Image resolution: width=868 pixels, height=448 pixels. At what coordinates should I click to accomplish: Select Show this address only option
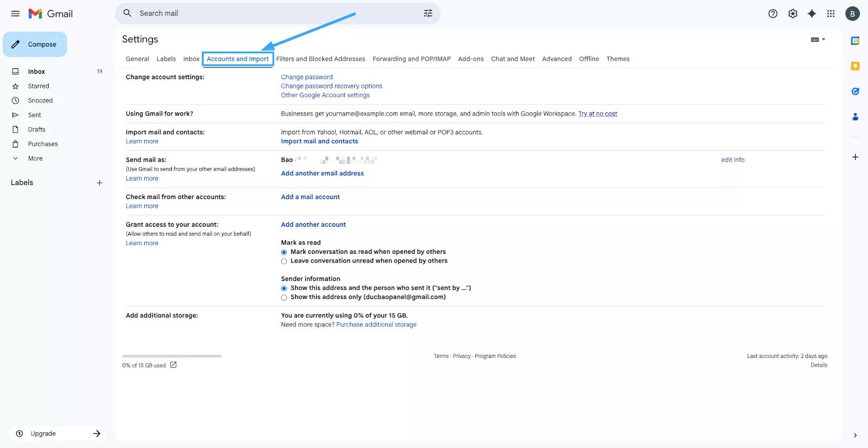(x=284, y=298)
